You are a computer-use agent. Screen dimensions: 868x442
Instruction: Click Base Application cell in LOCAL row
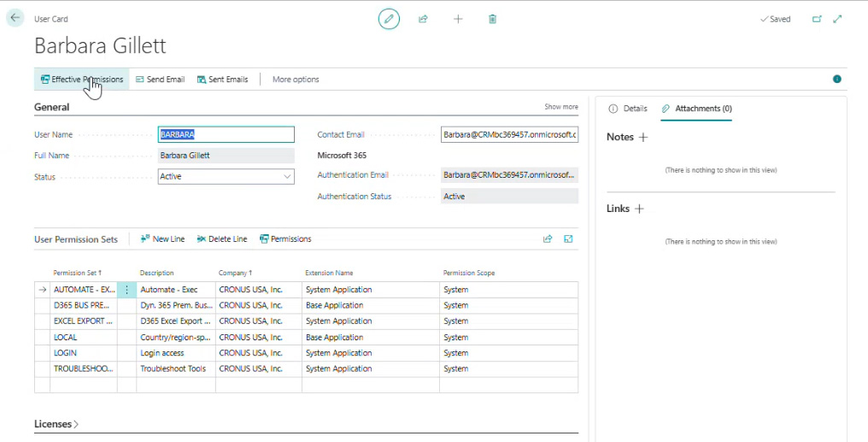point(370,338)
